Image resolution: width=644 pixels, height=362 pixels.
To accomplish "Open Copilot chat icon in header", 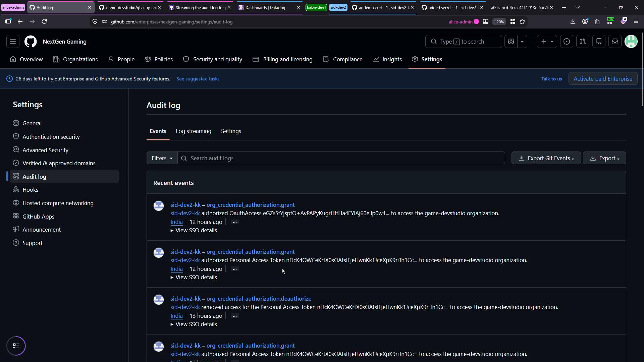I will (x=511, y=42).
